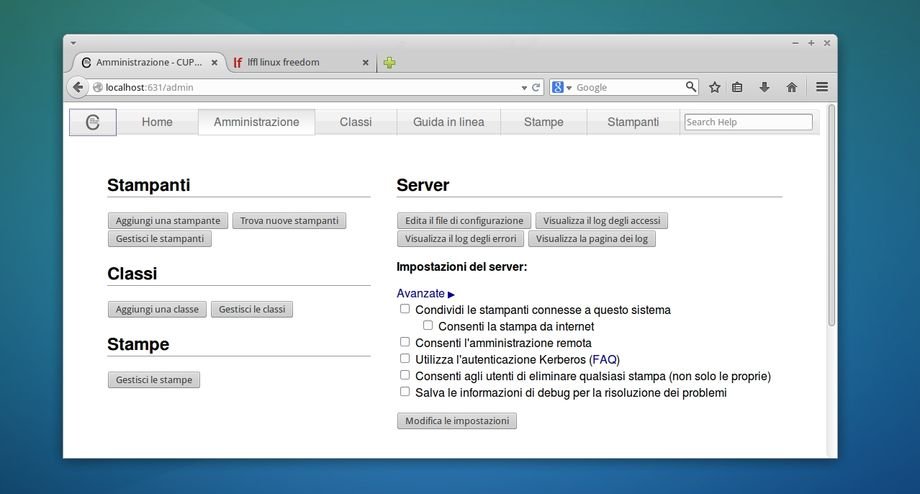Enable Kerberos authentication checkbox
This screenshot has height=494, width=920.
(405, 358)
